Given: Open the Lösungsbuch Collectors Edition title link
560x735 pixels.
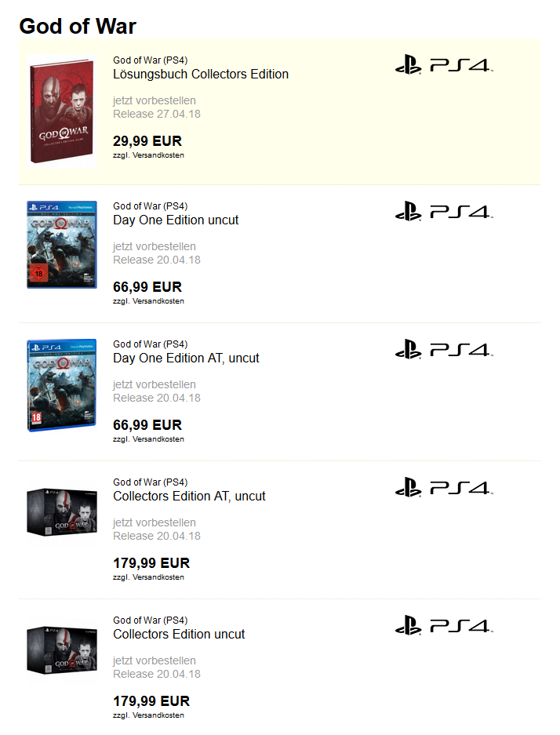Looking at the screenshot, I should coord(201,74).
